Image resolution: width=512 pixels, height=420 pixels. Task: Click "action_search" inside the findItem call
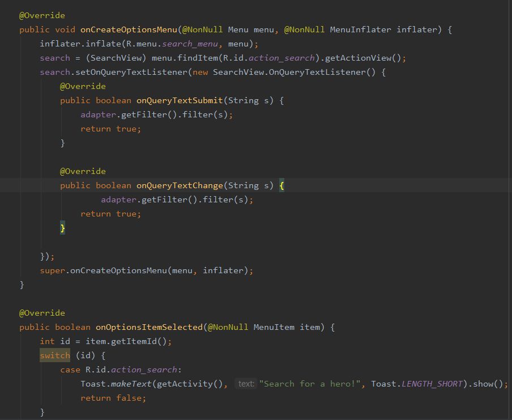coord(281,58)
